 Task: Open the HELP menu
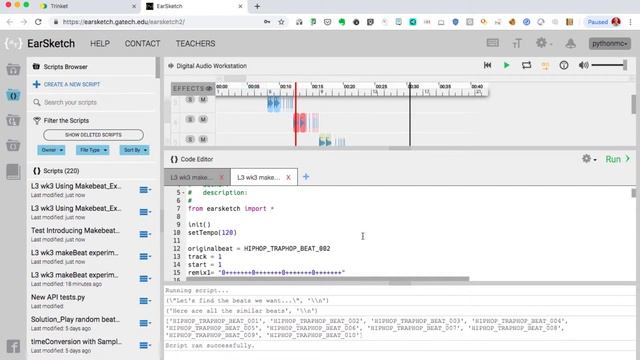pos(100,43)
